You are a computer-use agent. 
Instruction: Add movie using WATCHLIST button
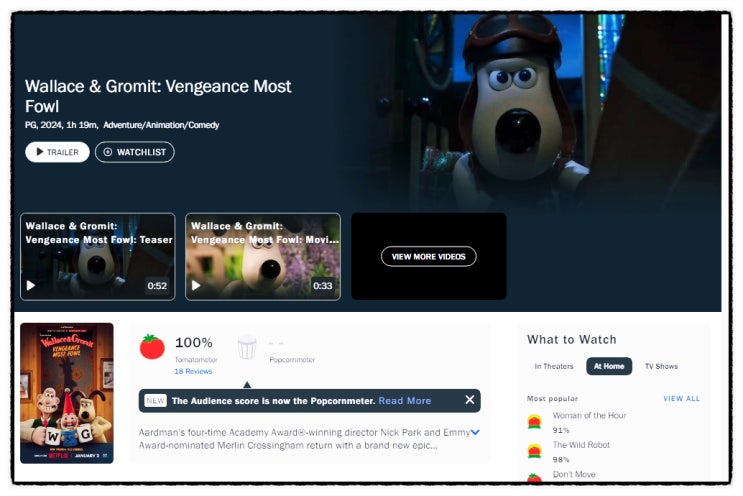(135, 152)
